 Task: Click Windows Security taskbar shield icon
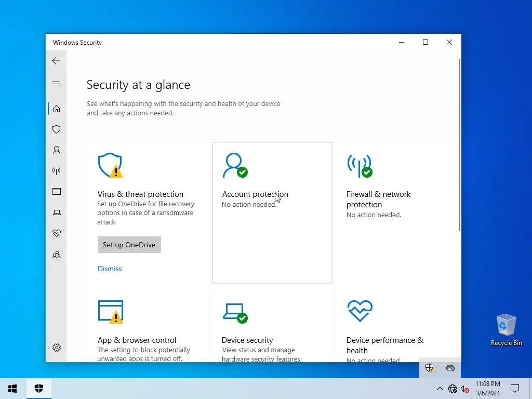point(39,389)
